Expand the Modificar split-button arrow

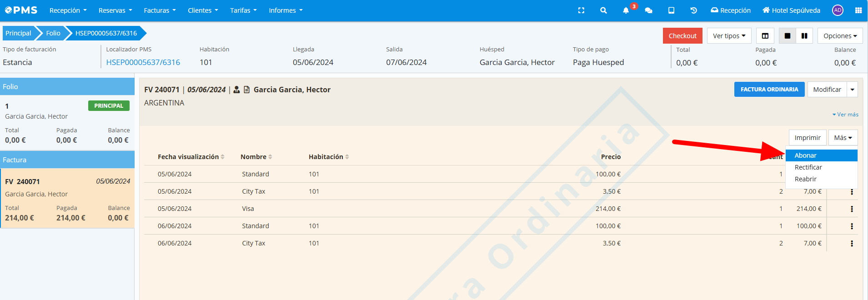[853, 90]
